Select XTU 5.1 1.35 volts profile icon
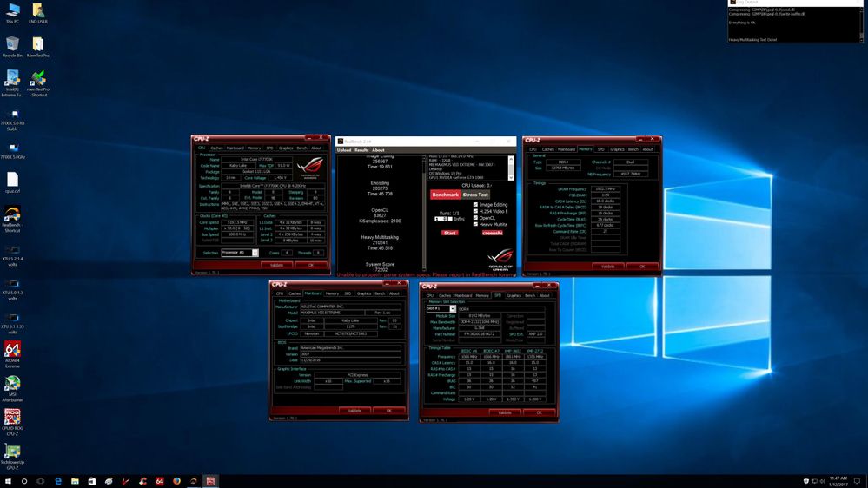Viewport: 868px width, 488px height. pos(12,324)
